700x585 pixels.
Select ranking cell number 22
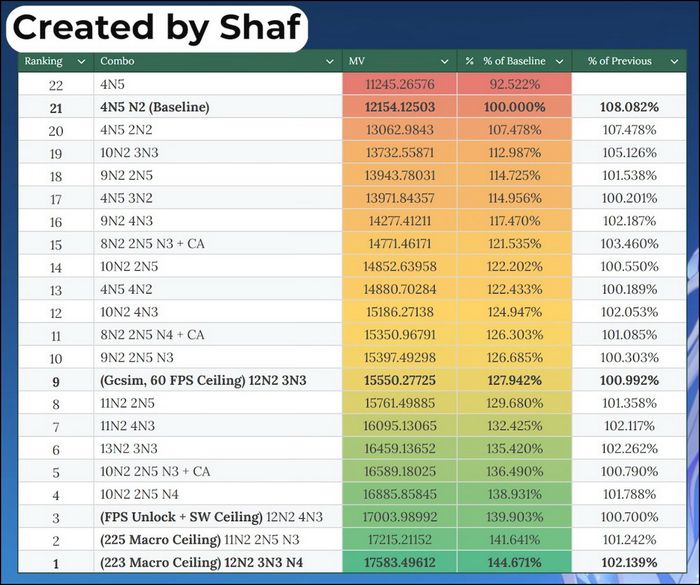56,84
